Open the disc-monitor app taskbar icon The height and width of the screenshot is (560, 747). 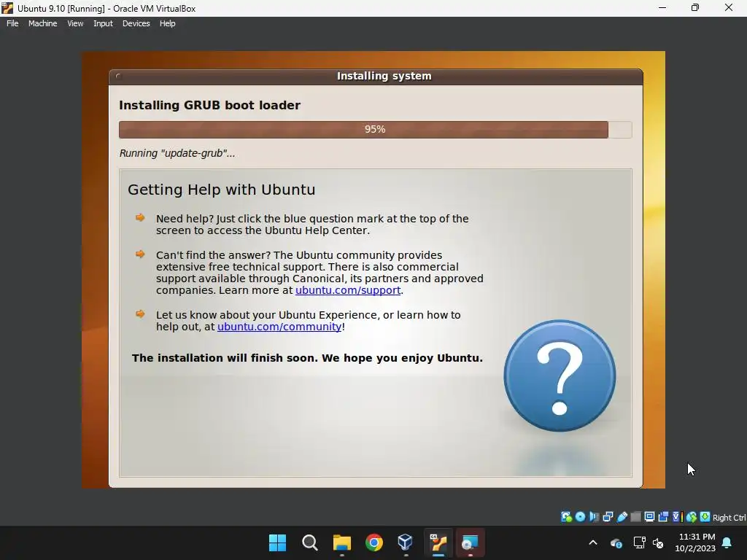pyautogui.click(x=471, y=542)
